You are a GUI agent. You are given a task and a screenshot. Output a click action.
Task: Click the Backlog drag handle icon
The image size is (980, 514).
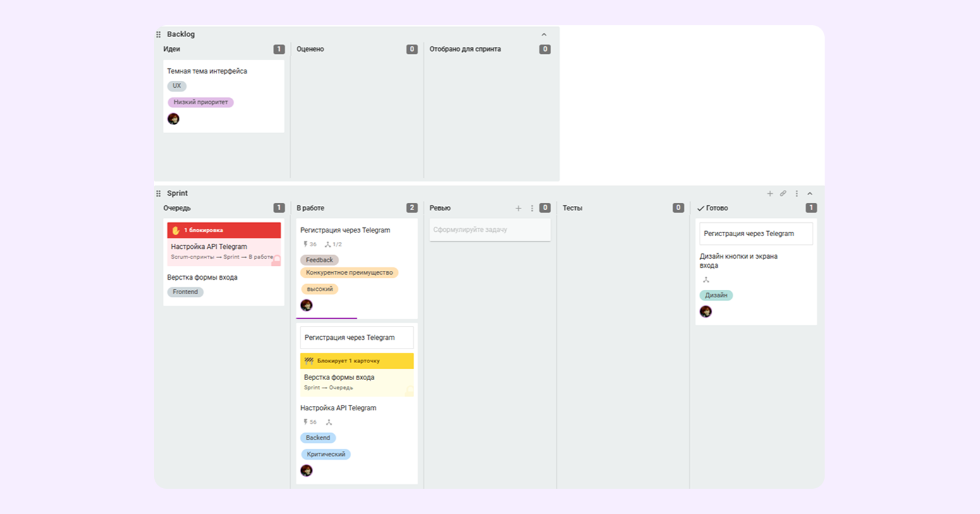point(158,35)
